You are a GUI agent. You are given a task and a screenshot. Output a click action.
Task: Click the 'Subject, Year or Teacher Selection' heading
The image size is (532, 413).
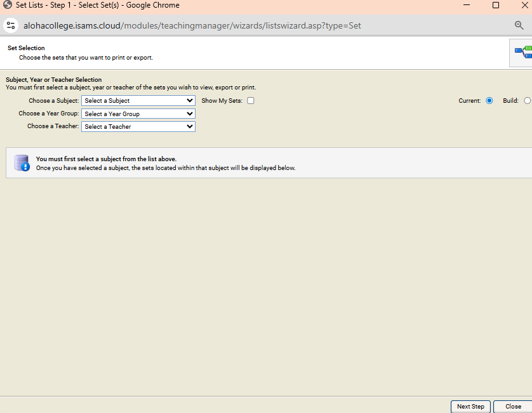point(53,80)
